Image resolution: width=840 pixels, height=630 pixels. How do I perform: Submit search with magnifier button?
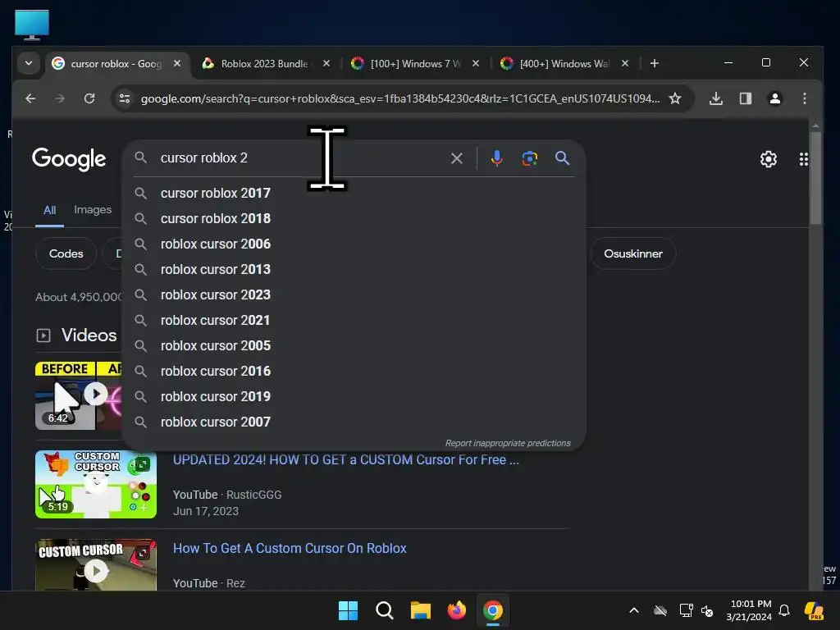pyautogui.click(x=562, y=158)
